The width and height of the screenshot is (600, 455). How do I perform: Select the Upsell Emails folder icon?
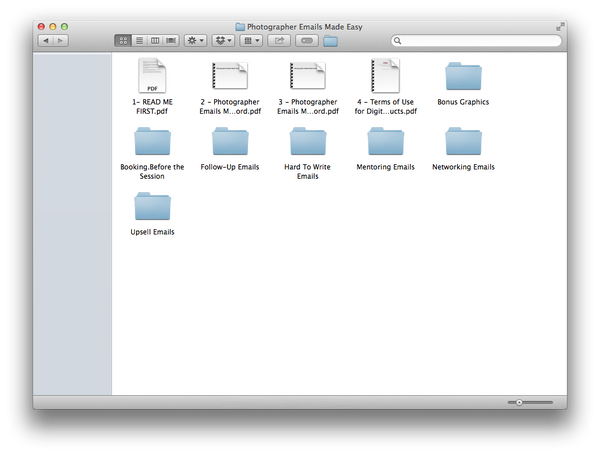(152, 206)
